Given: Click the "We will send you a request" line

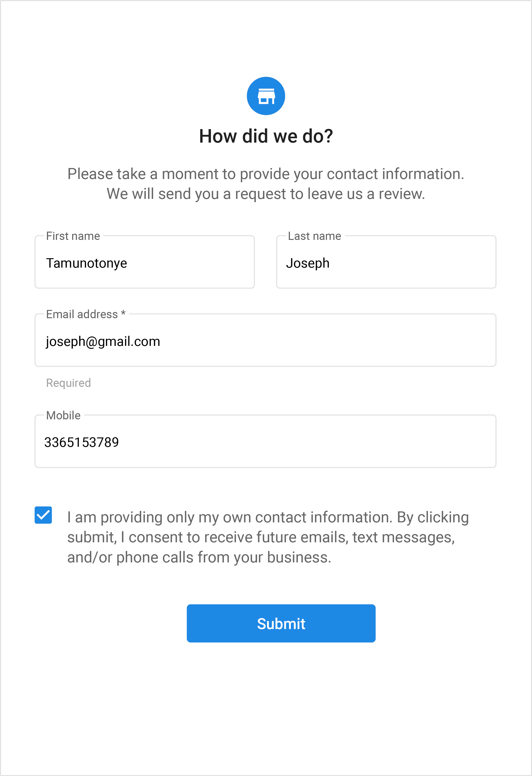Looking at the screenshot, I should 266,194.
